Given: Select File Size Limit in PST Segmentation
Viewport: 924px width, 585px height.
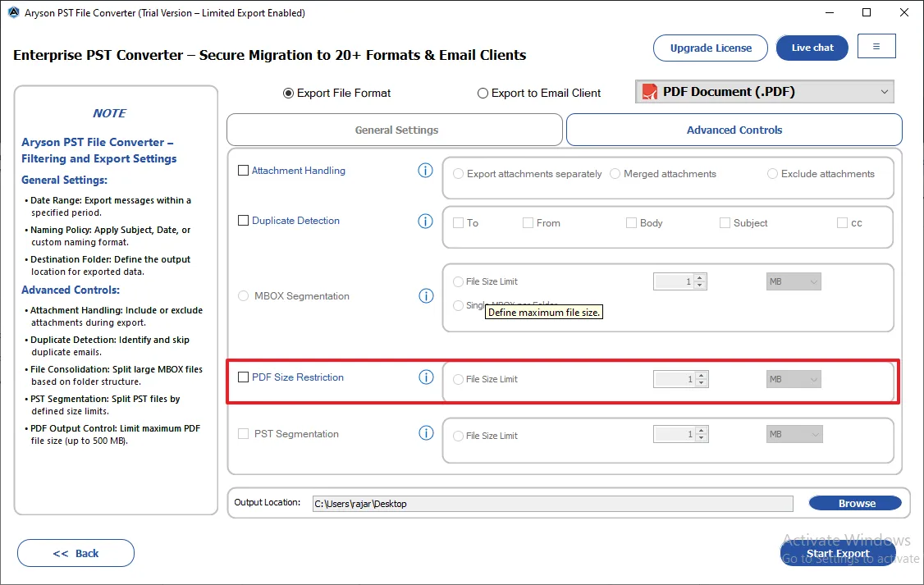Looking at the screenshot, I should pyautogui.click(x=458, y=436).
